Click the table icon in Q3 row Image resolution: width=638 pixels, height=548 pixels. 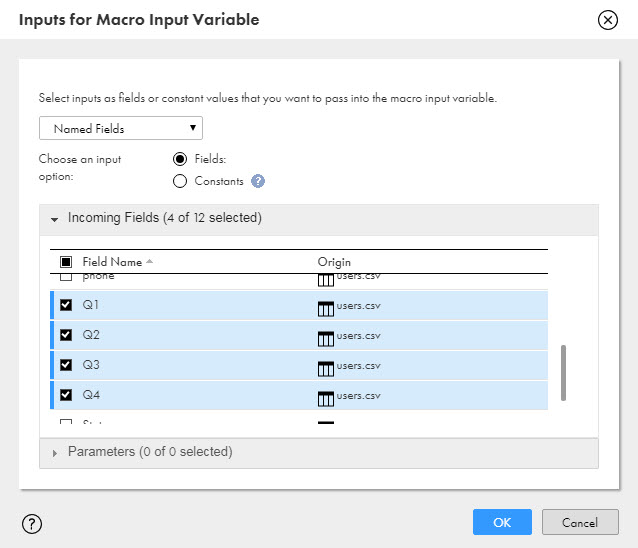click(326, 369)
